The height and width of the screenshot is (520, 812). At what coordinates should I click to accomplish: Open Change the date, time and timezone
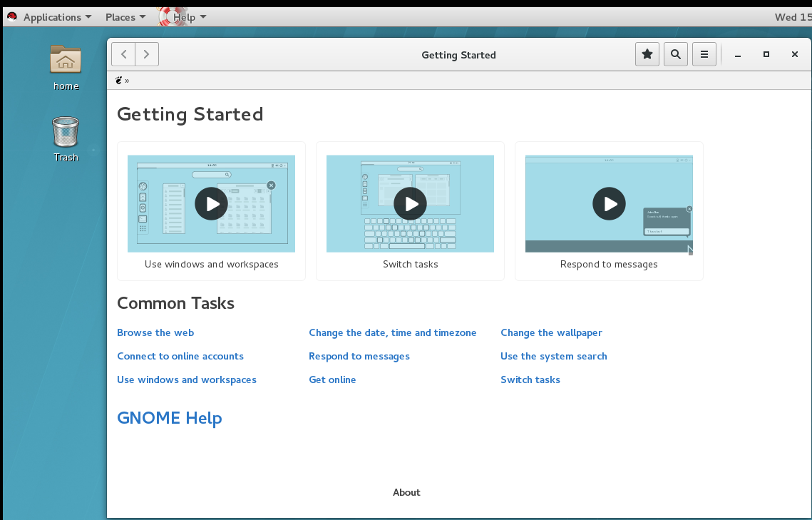pos(393,332)
